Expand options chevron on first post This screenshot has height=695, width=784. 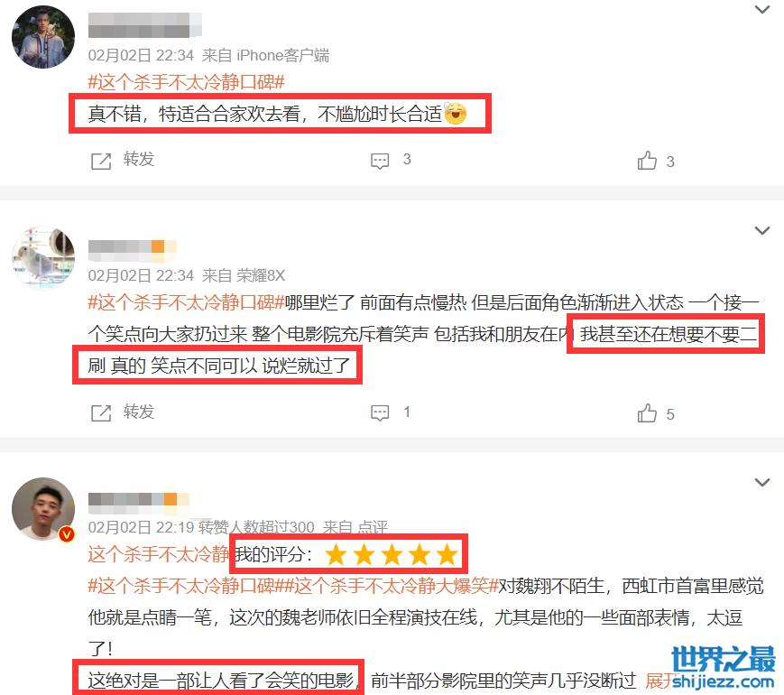tap(762, 10)
